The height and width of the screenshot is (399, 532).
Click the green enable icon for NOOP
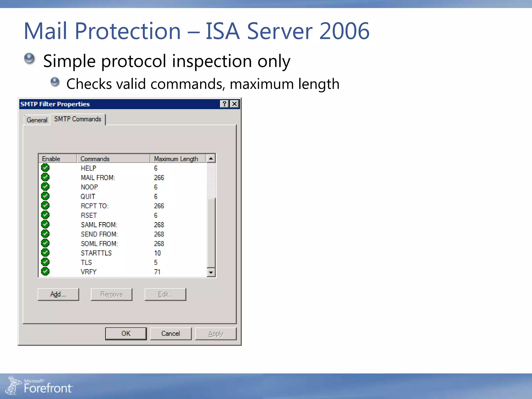pos(45,187)
